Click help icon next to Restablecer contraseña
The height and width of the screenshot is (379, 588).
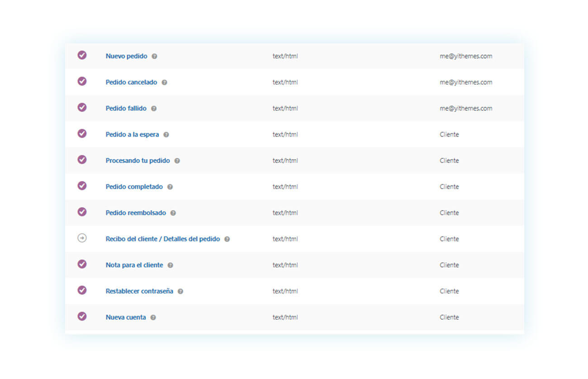tap(180, 292)
